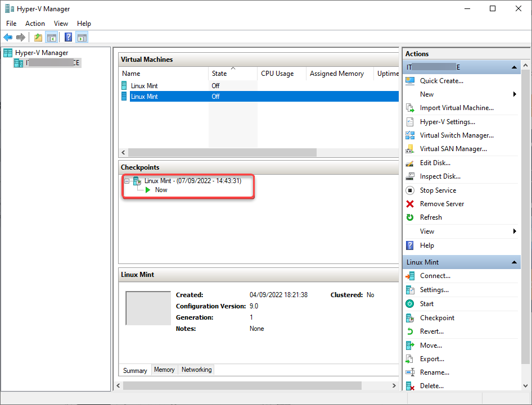
Task: Toggle Show/Hide Action Pane toolbar icon
Action: pos(82,37)
